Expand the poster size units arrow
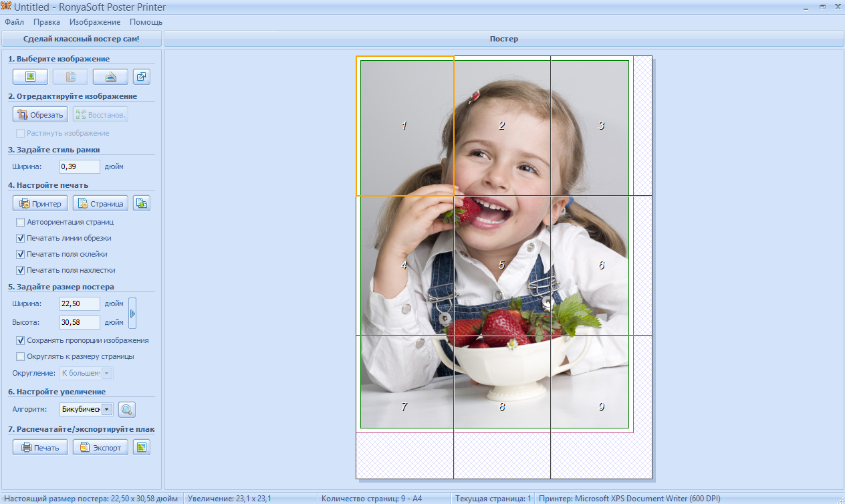 coord(132,313)
